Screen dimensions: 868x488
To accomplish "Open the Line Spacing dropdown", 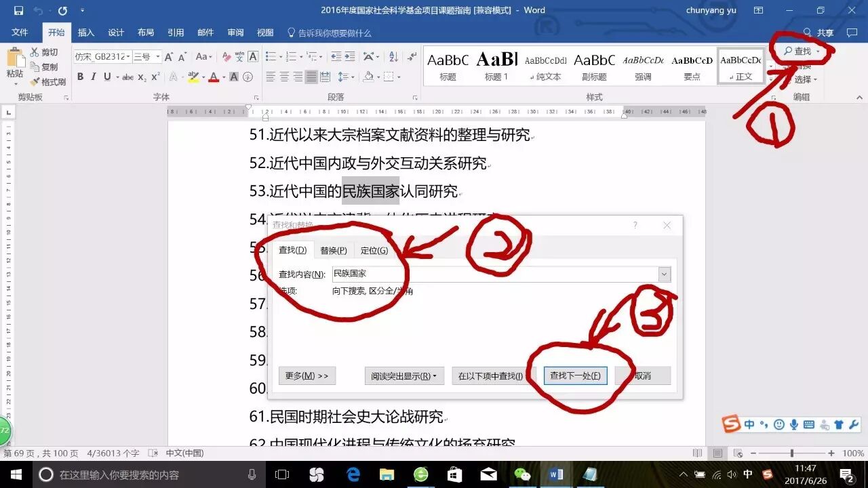I will coord(346,77).
